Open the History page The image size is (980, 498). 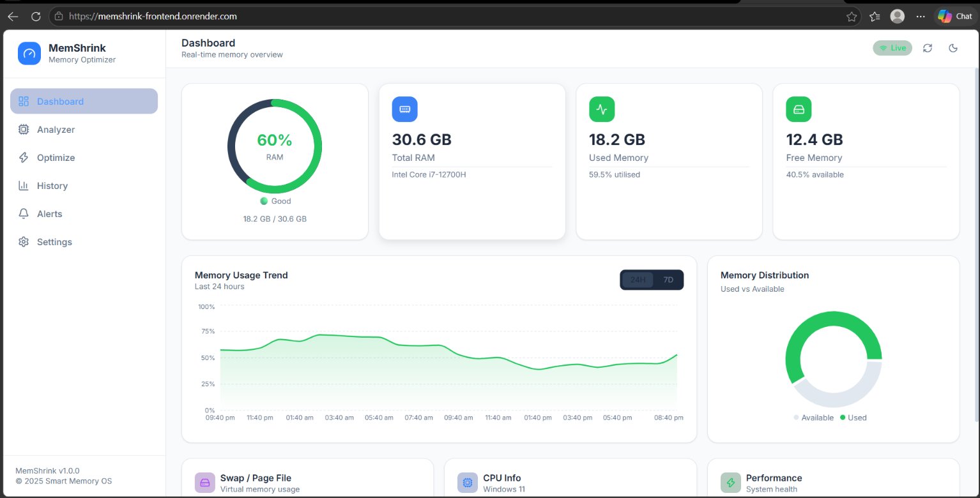84,186
